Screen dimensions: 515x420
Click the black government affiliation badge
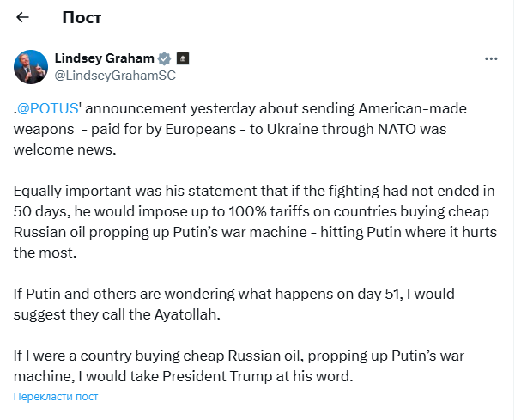(182, 58)
